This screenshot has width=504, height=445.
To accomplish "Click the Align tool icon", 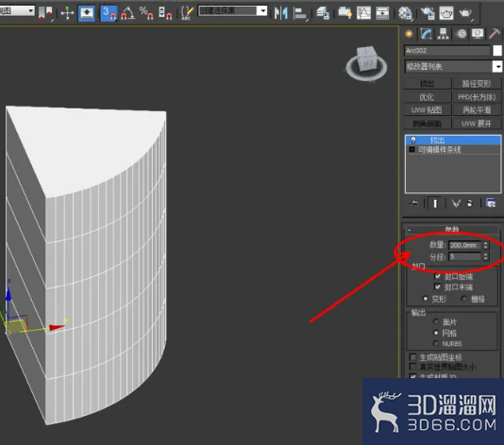I will click(x=300, y=13).
